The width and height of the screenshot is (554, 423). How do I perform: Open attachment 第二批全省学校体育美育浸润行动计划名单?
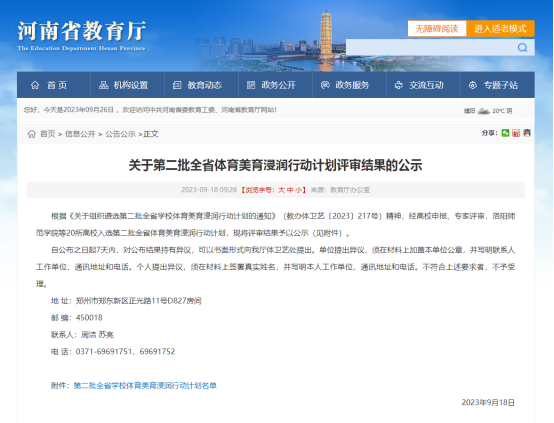pyautogui.click(x=145, y=386)
